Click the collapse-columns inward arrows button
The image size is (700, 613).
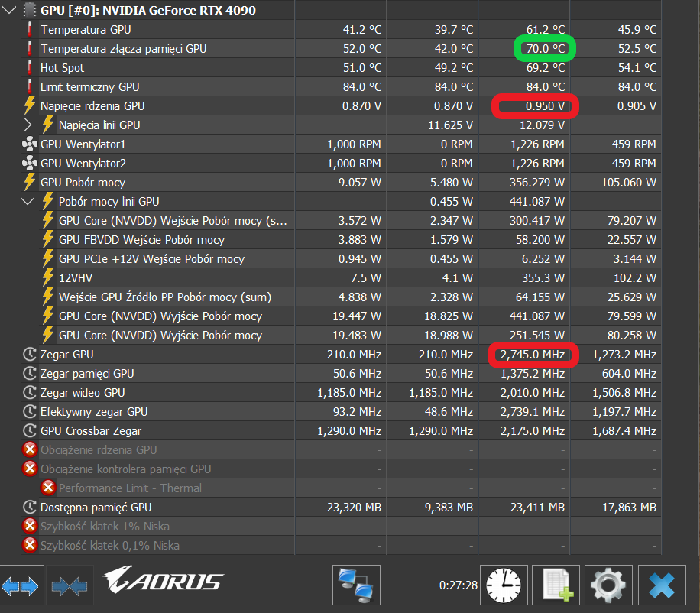tap(70, 585)
